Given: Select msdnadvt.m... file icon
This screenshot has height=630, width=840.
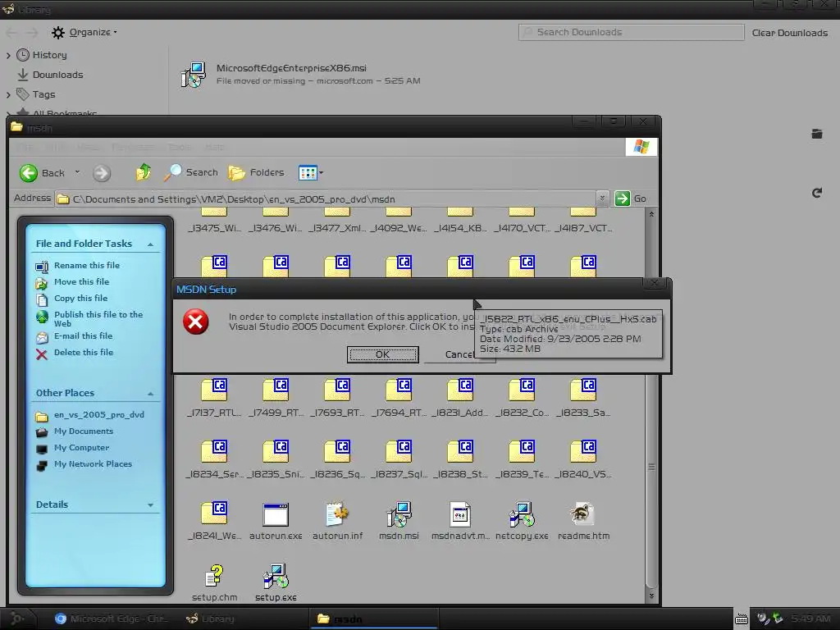Looking at the screenshot, I should coord(460,515).
